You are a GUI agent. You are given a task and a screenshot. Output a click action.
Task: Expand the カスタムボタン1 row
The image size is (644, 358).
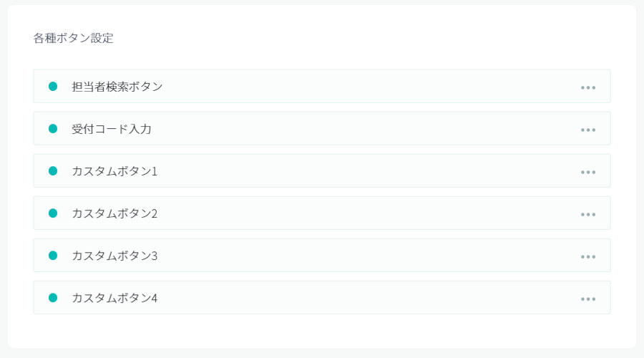pyautogui.click(x=322, y=171)
